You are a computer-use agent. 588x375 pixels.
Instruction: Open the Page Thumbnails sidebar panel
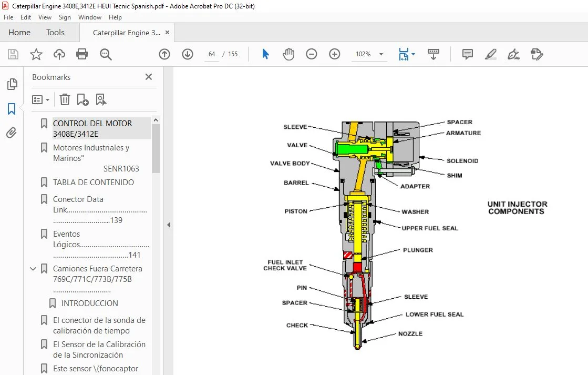tap(12, 84)
